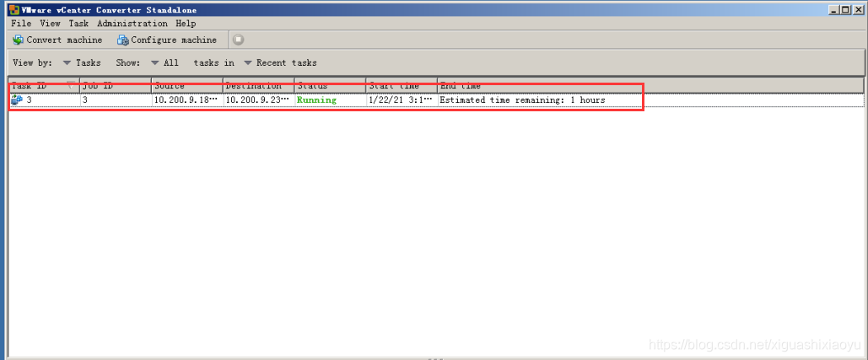Click the Convert machine icon
The height and width of the screenshot is (360, 868).
pos(18,40)
